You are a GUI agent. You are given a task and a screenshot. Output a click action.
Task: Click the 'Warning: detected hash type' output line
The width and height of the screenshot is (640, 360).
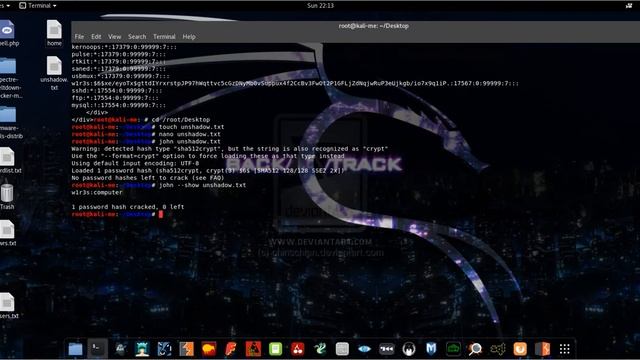(230, 149)
